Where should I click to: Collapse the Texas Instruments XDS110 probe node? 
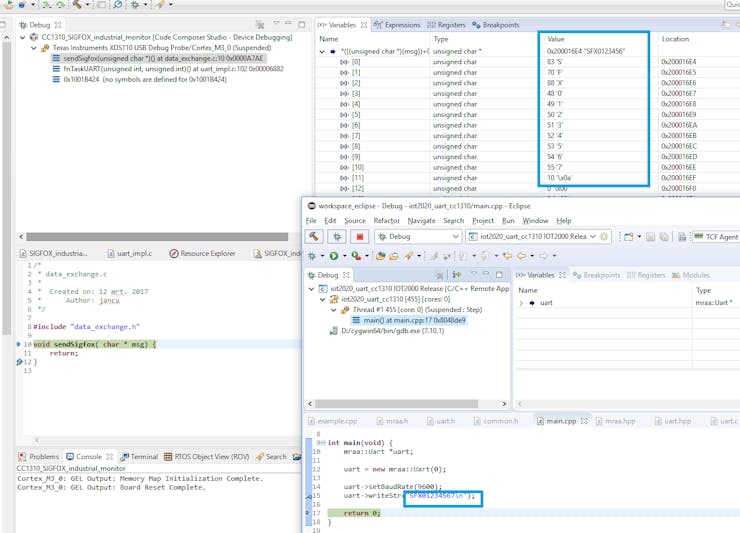pyautogui.click(x=34, y=48)
